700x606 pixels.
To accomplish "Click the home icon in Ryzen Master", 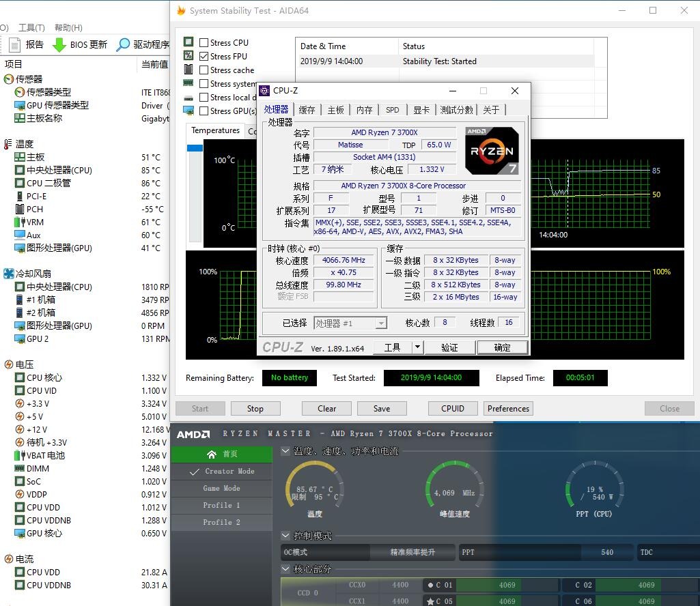I will [x=212, y=454].
